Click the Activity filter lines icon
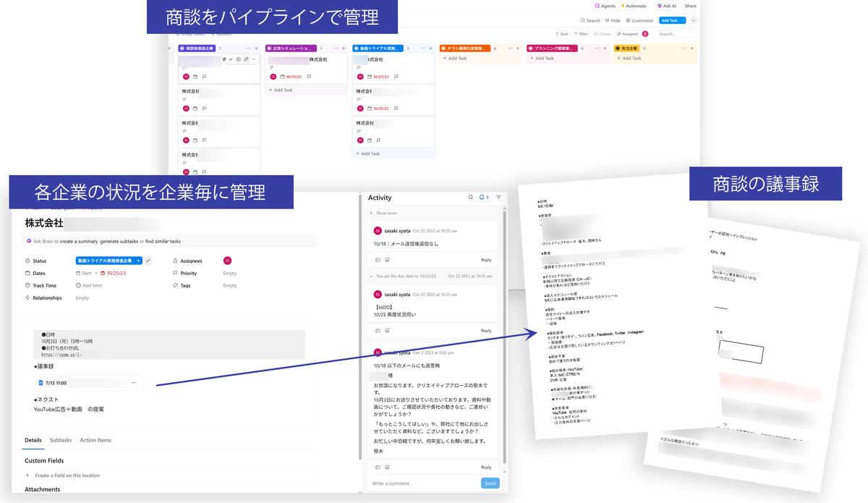The height and width of the screenshot is (503, 868). (498, 197)
